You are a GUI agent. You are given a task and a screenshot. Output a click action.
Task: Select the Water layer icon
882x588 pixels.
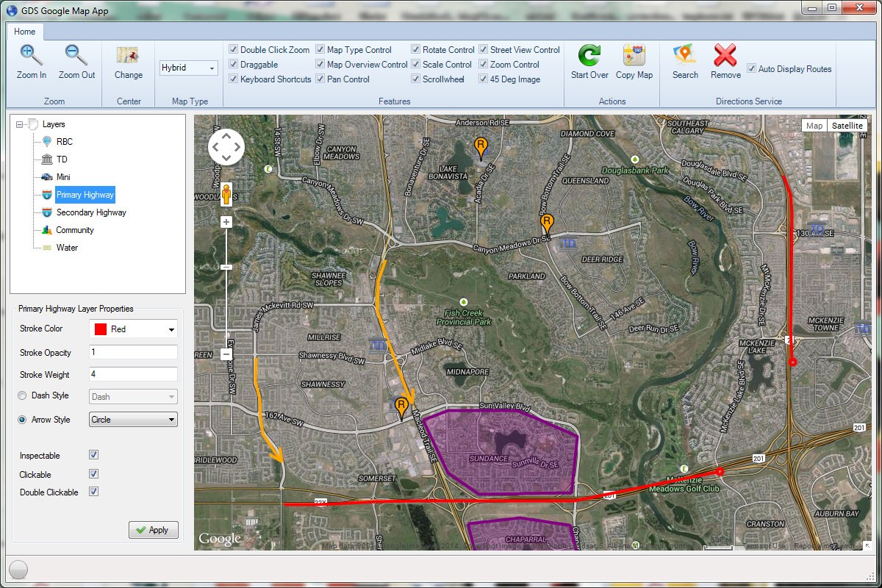click(x=47, y=248)
